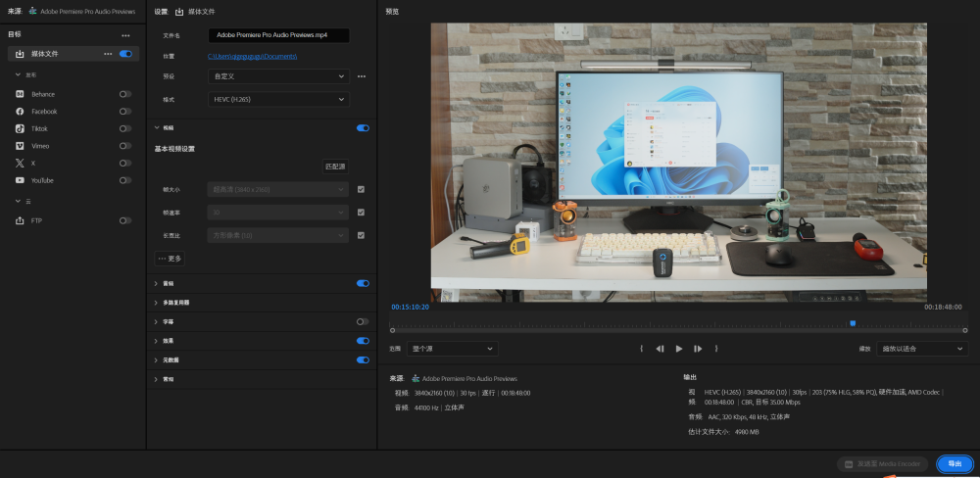
Task: Step back one frame
Action: [x=660, y=349]
